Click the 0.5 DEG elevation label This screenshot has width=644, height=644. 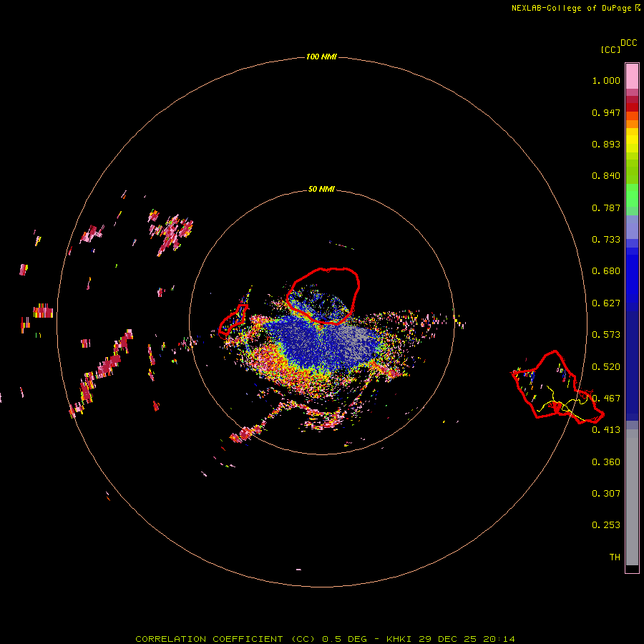[x=345, y=639]
